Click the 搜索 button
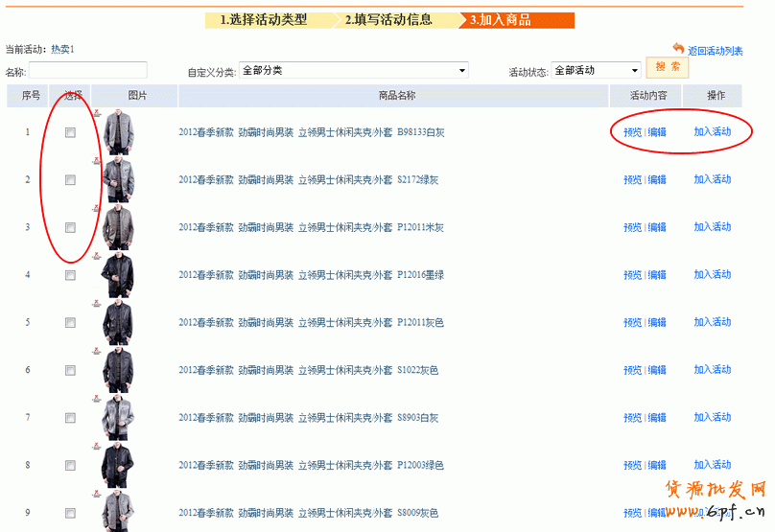This screenshot has height=532, width=775. click(668, 67)
